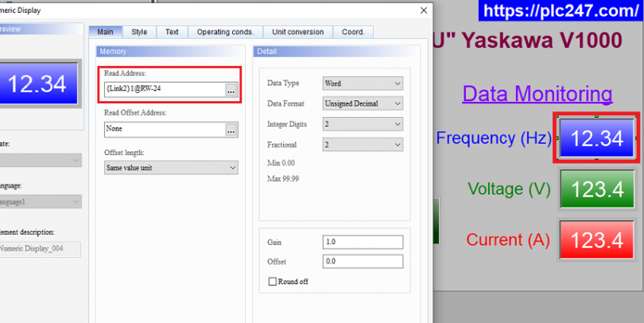This screenshot has height=323, width=644.
Task: Switch to the Main tab
Action: click(105, 32)
